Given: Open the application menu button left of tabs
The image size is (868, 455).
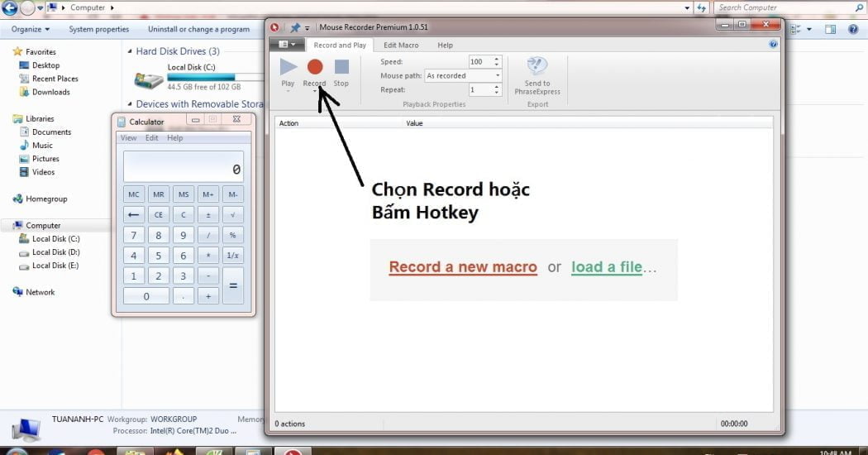Looking at the screenshot, I should coord(286,45).
